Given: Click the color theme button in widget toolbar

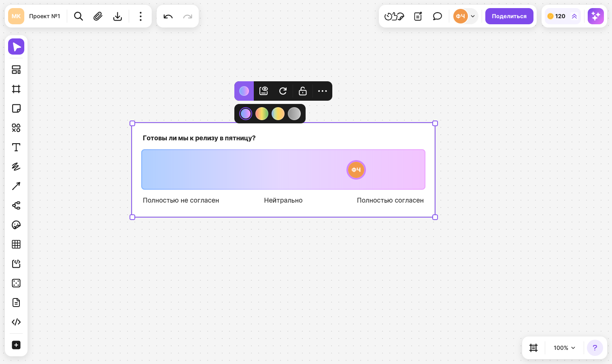Looking at the screenshot, I should [x=244, y=91].
